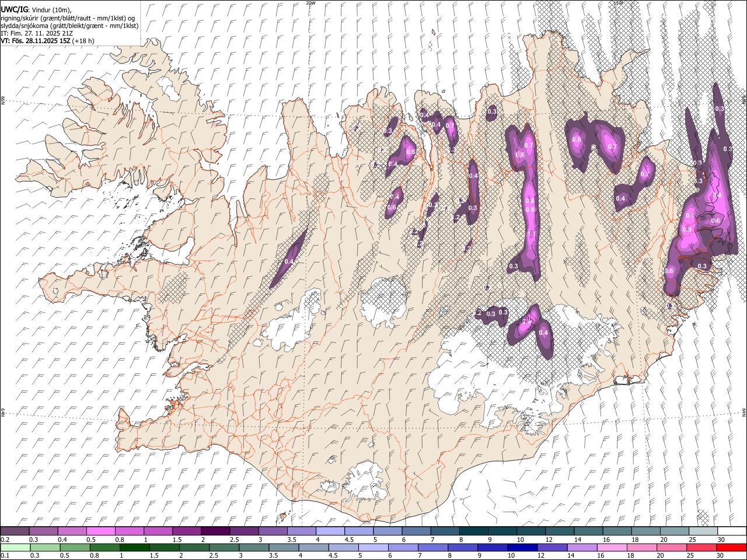
Task: Pick upper legend dark teal swatch at 8
Action: tap(473, 531)
